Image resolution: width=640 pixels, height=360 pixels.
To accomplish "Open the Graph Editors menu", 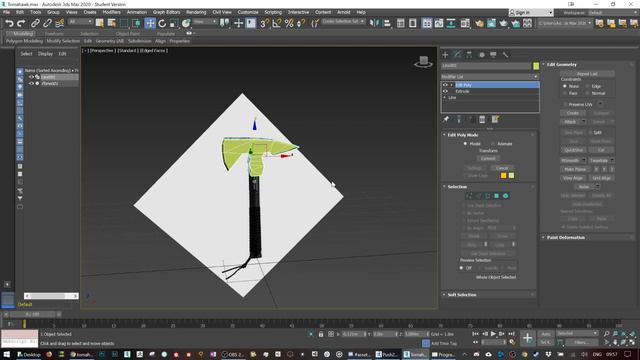I will click(166, 12).
